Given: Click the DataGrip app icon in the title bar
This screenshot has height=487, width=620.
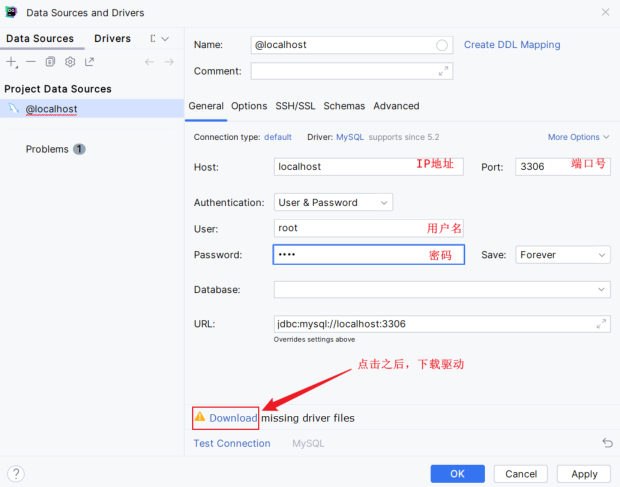Looking at the screenshot, I should (11, 12).
